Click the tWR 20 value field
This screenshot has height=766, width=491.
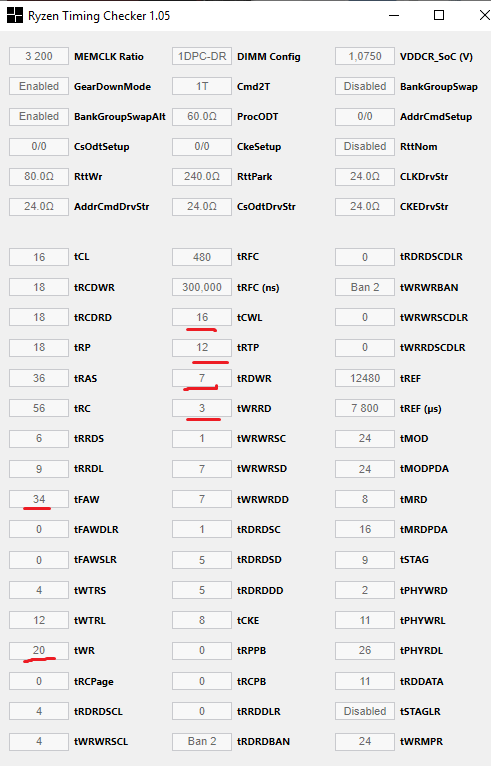click(39, 650)
